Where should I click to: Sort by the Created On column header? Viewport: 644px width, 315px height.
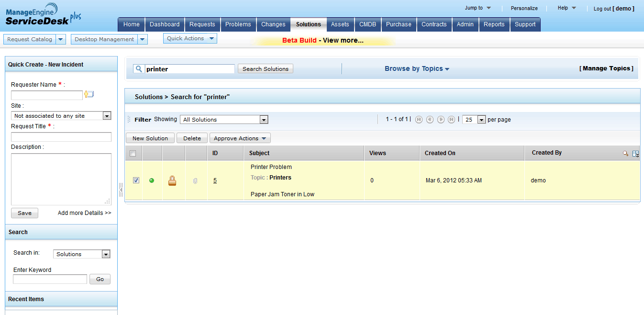440,153
